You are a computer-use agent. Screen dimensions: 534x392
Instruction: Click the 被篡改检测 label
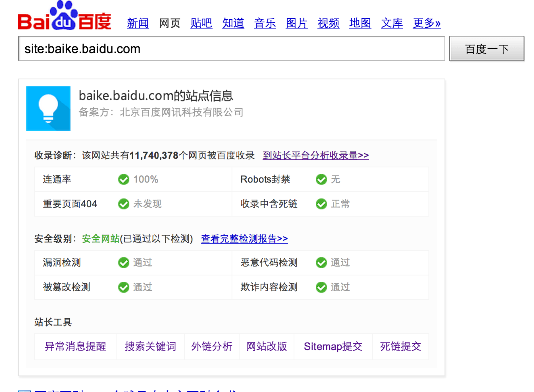(x=67, y=287)
